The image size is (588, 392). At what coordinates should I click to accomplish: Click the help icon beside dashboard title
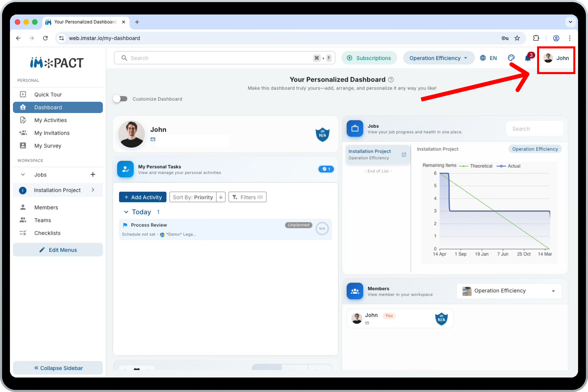click(391, 80)
